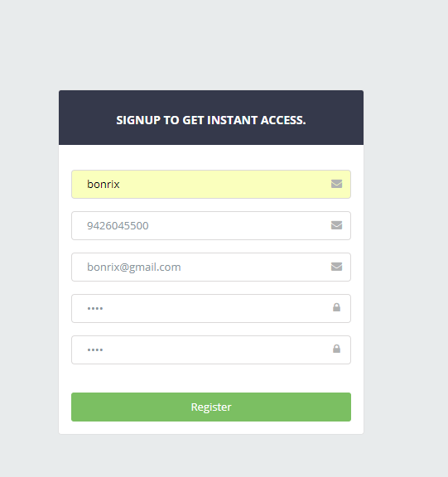Screen dimensions: 448x477
Task: Place cursor after gmail.com text
Action: [181, 267]
